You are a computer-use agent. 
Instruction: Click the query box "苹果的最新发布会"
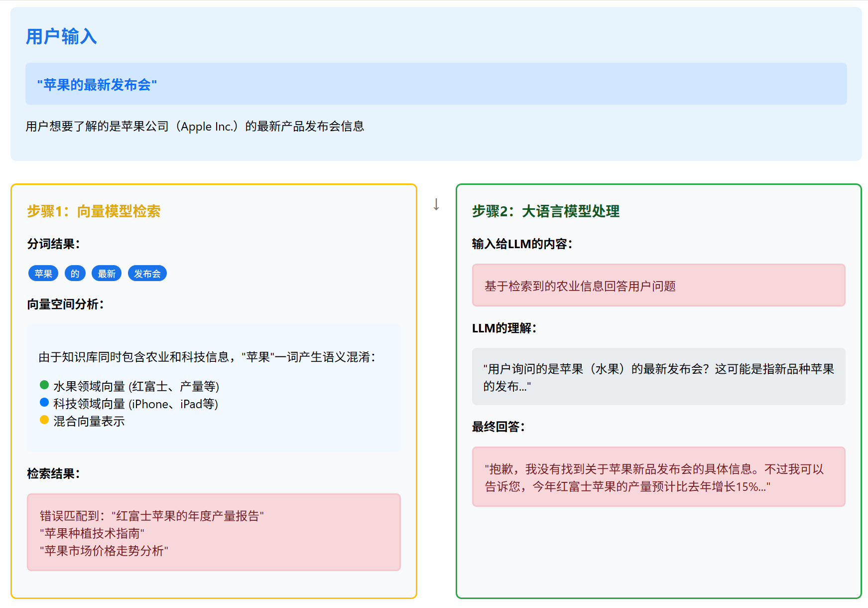coord(436,84)
